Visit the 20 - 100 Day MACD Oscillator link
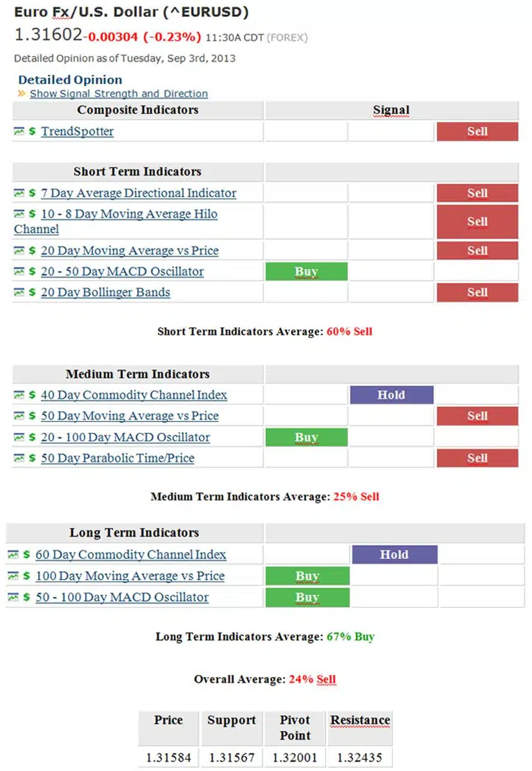 pos(125,438)
